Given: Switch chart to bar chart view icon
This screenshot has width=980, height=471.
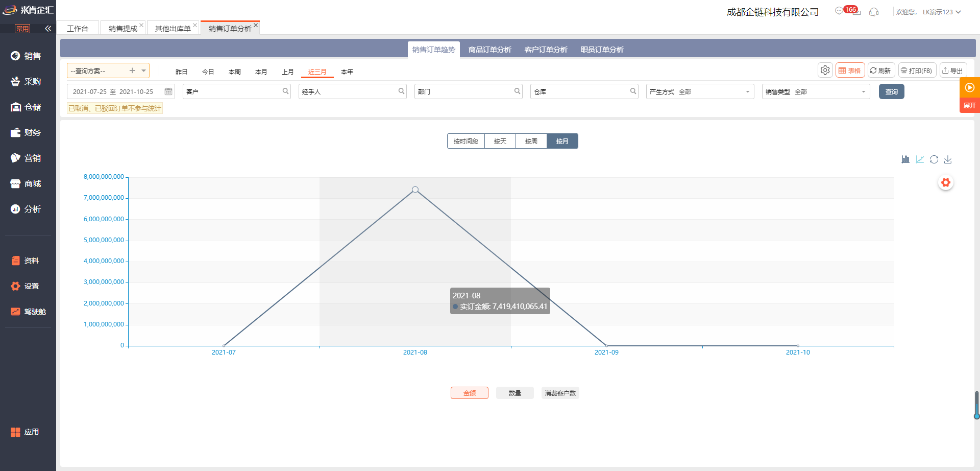Looking at the screenshot, I should [x=905, y=159].
